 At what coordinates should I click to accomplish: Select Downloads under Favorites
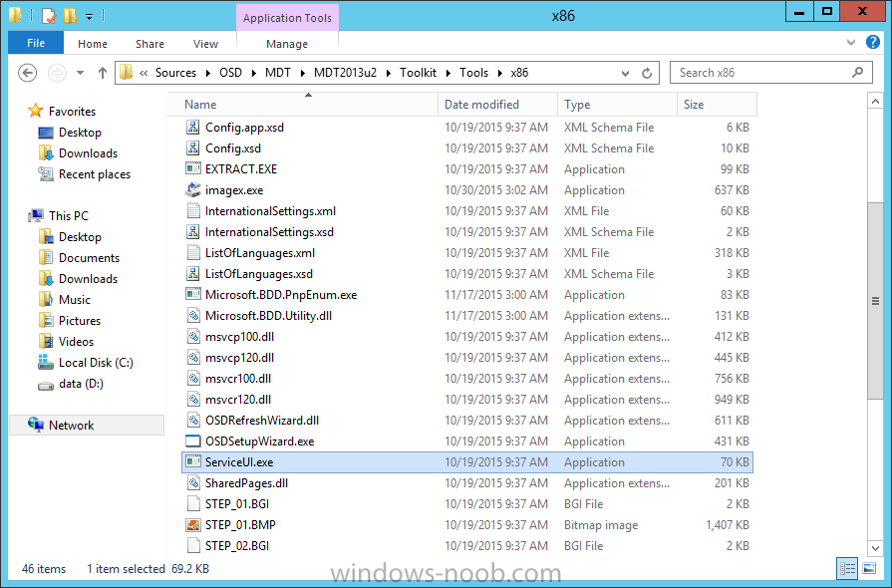(88, 152)
